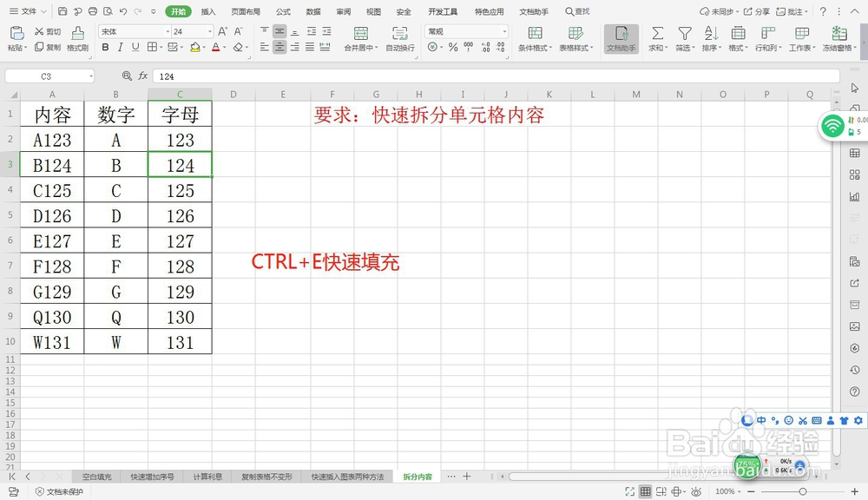Expand the 条件格式 conditional format dropdown
The height and width of the screenshot is (500, 868).
pyautogui.click(x=551, y=48)
